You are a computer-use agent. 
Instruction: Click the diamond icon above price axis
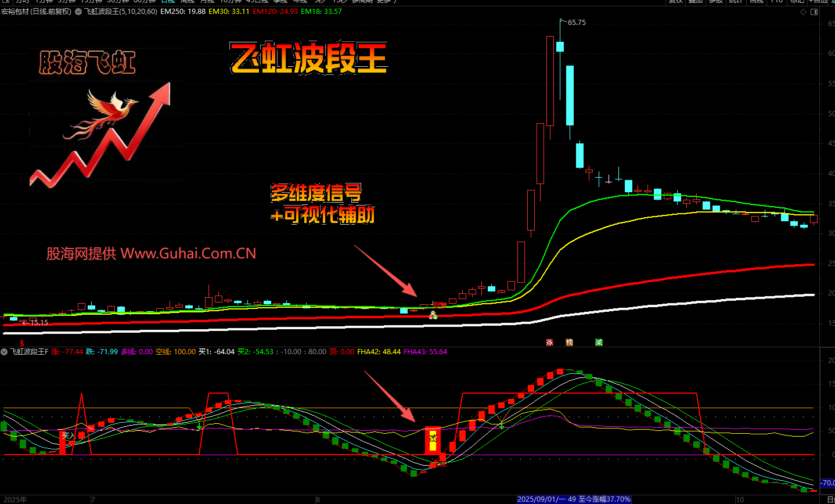click(804, 12)
